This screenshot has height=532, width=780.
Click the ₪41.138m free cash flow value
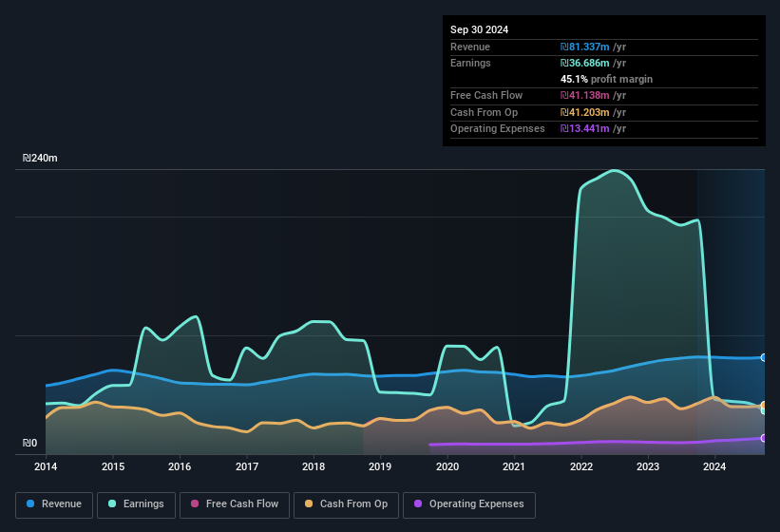(x=584, y=95)
